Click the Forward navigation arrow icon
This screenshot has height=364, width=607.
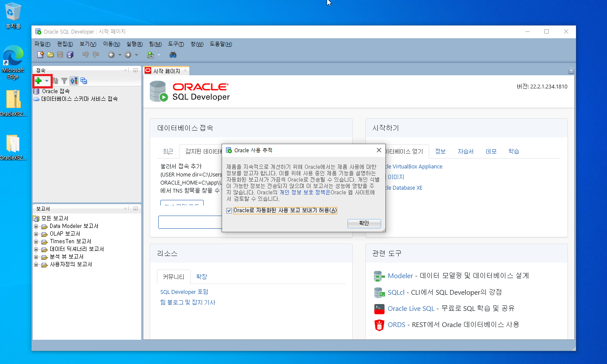128,55
